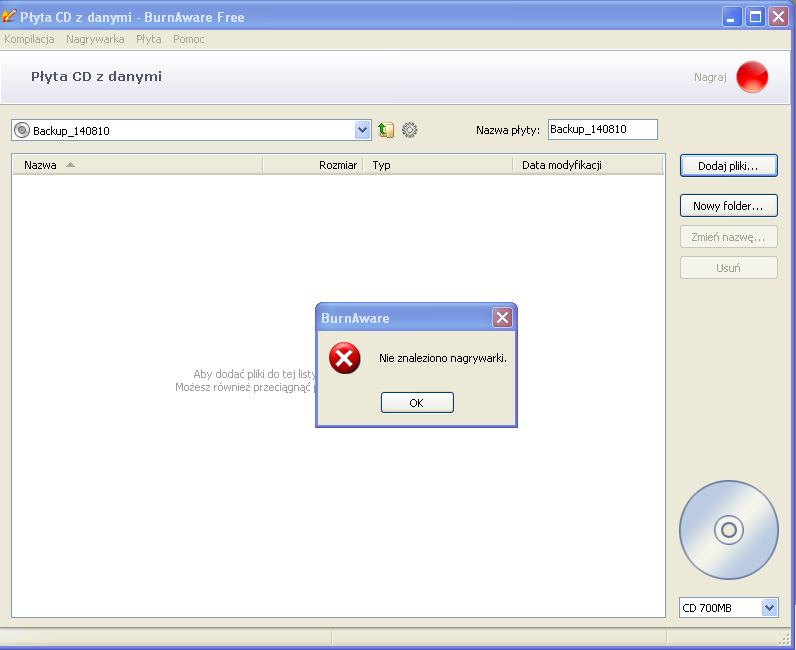The image size is (796, 650).
Task: Open the Płyta menu
Action: pyautogui.click(x=148, y=39)
